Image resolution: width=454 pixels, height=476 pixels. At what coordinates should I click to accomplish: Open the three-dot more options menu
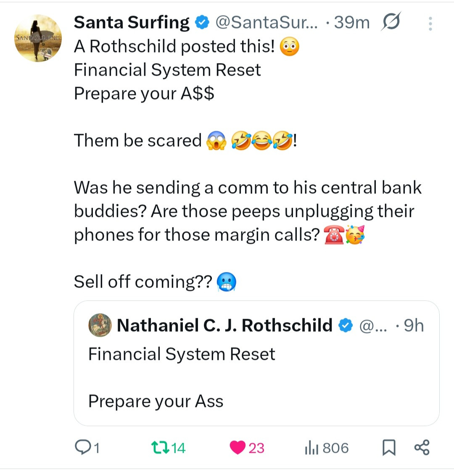pos(430,24)
